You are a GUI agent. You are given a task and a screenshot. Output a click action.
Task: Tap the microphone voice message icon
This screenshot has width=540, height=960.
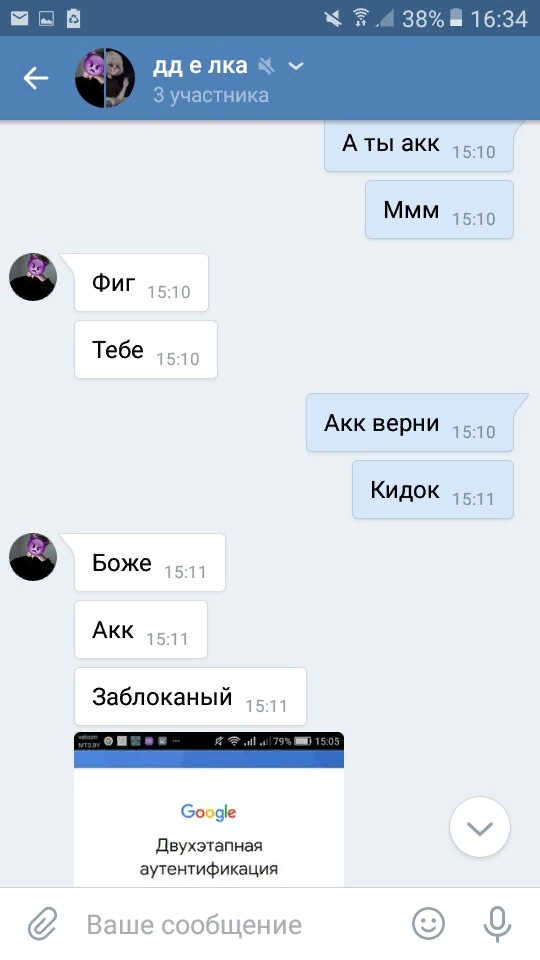pos(497,924)
